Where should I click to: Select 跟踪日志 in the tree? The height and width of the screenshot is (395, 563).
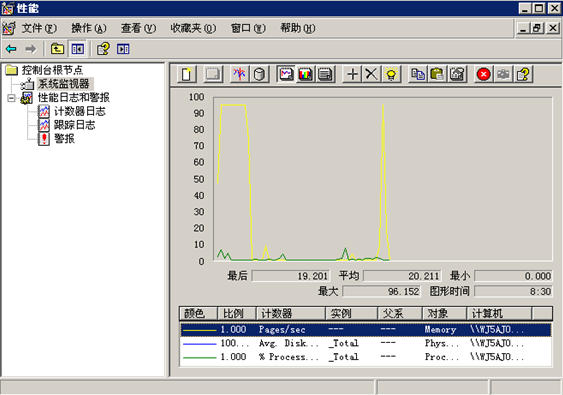pos(74,125)
